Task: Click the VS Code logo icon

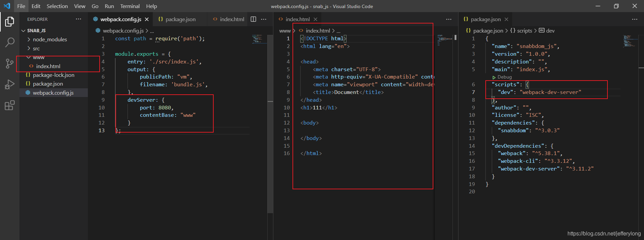Action: [7, 6]
